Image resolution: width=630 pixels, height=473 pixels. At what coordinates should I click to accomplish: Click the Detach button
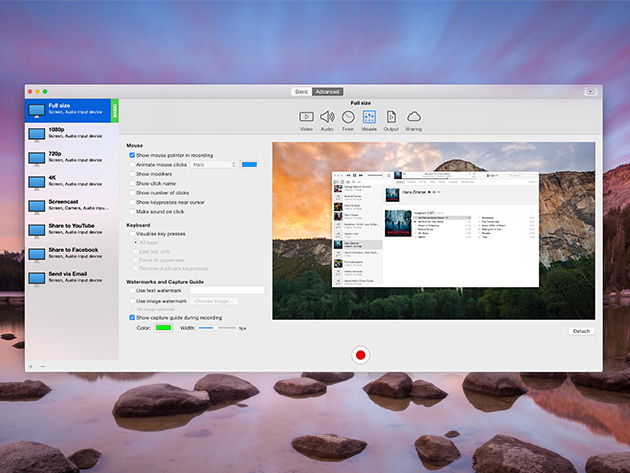pyautogui.click(x=581, y=330)
